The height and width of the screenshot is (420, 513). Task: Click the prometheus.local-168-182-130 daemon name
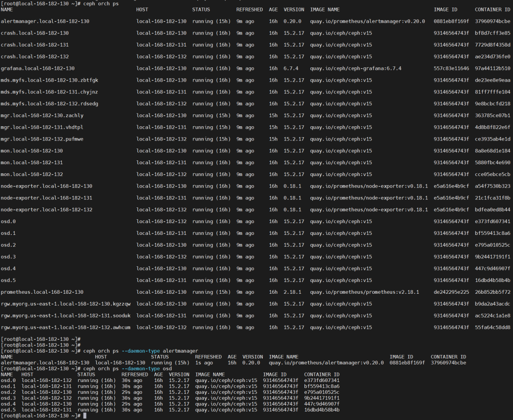(x=42, y=292)
